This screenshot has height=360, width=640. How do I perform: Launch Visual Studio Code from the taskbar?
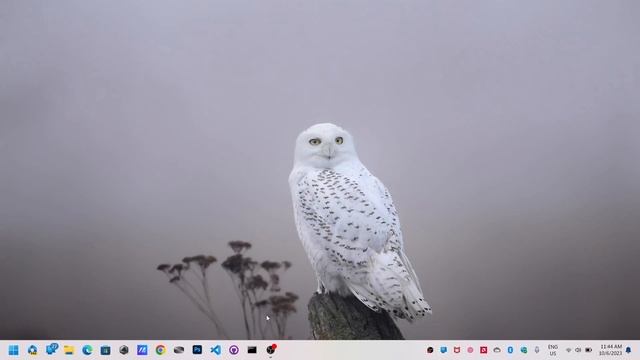pyautogui.click(x=216, y=350)
